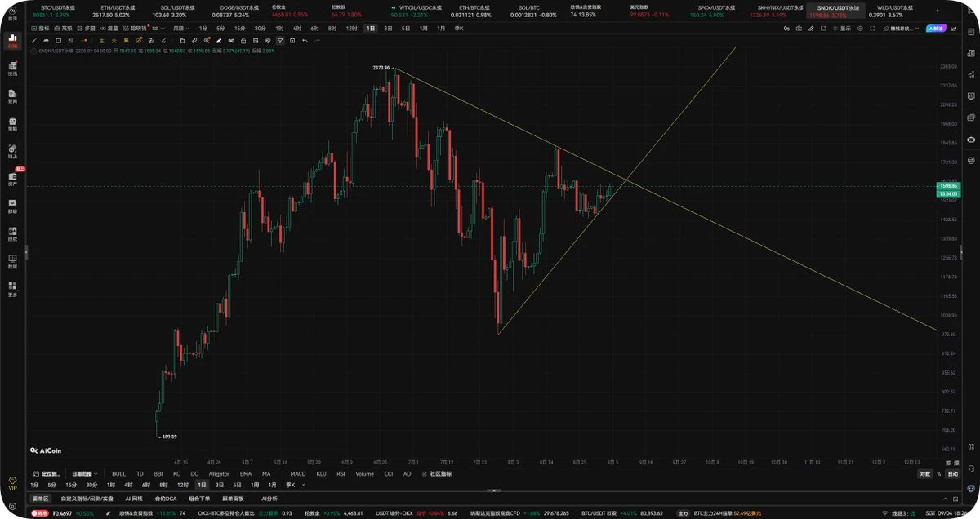Image resolution: width=980 pixels, height=519 pixels.
Task: Select the filter funnel drawing icon
Action: pyautogui.click(x=280, y=40)
